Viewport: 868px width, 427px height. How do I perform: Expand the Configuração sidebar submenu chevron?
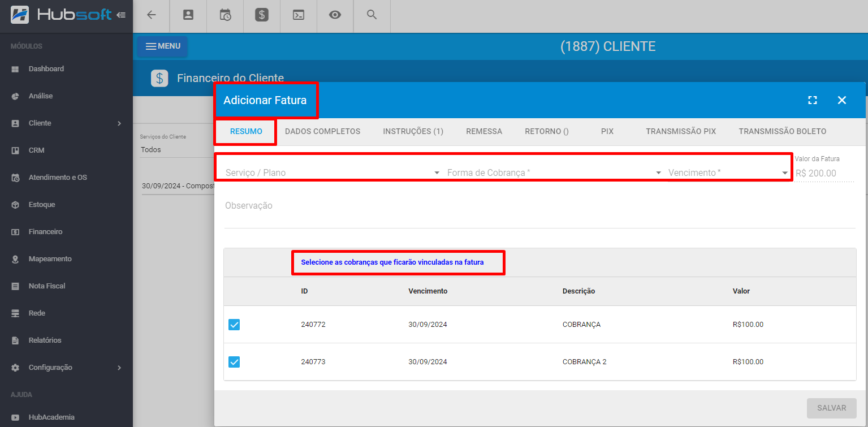(119, 368)
